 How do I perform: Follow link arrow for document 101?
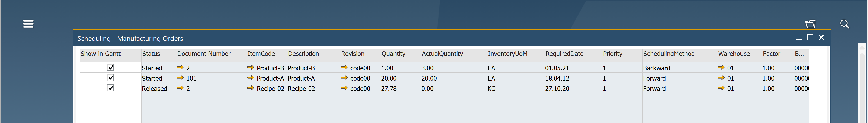tap(180, 78)
